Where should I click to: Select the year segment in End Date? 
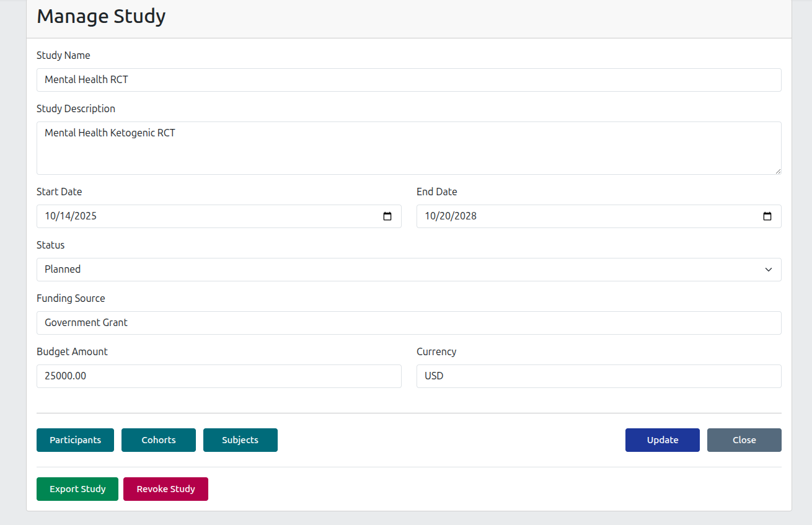point(466,216)
